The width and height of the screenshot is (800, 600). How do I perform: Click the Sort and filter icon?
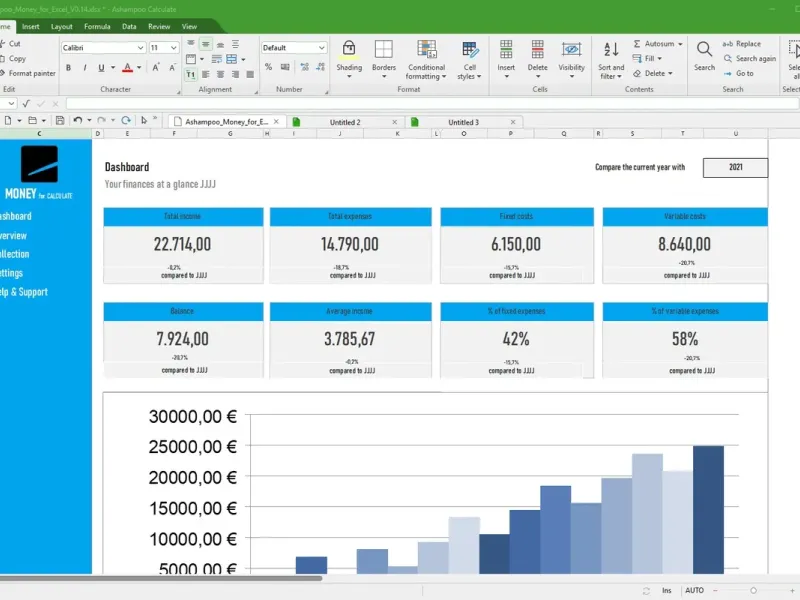[610, 50]
